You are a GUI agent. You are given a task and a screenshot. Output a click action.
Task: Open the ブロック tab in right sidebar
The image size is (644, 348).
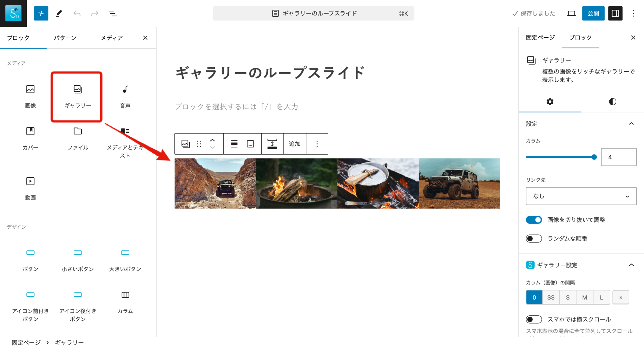pos(580,38)
